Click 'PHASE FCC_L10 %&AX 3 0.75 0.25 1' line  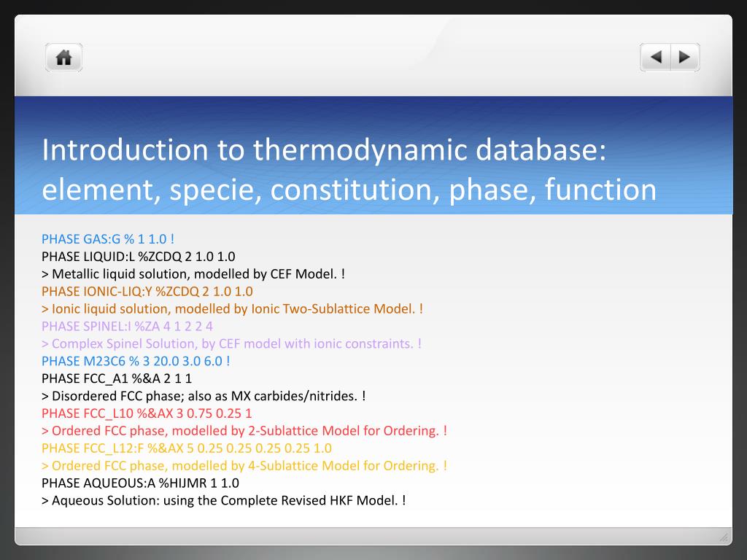pos(147,413)
